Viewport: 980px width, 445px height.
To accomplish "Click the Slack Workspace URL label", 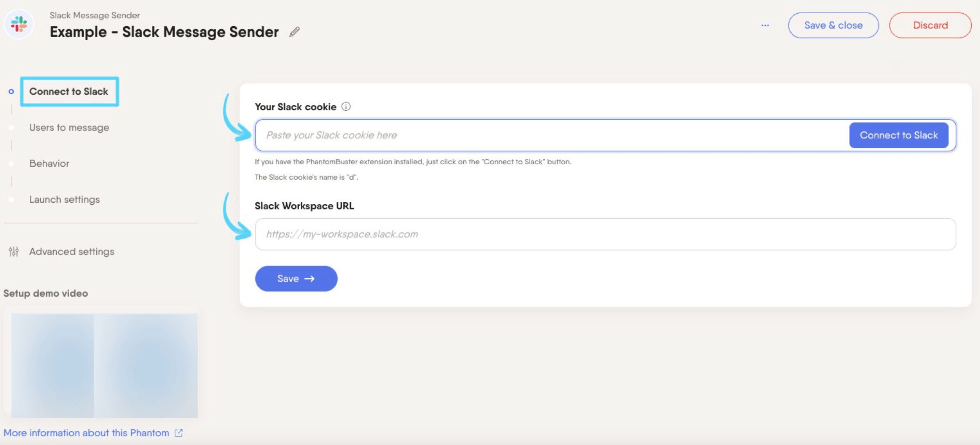I will click(304, 206).
